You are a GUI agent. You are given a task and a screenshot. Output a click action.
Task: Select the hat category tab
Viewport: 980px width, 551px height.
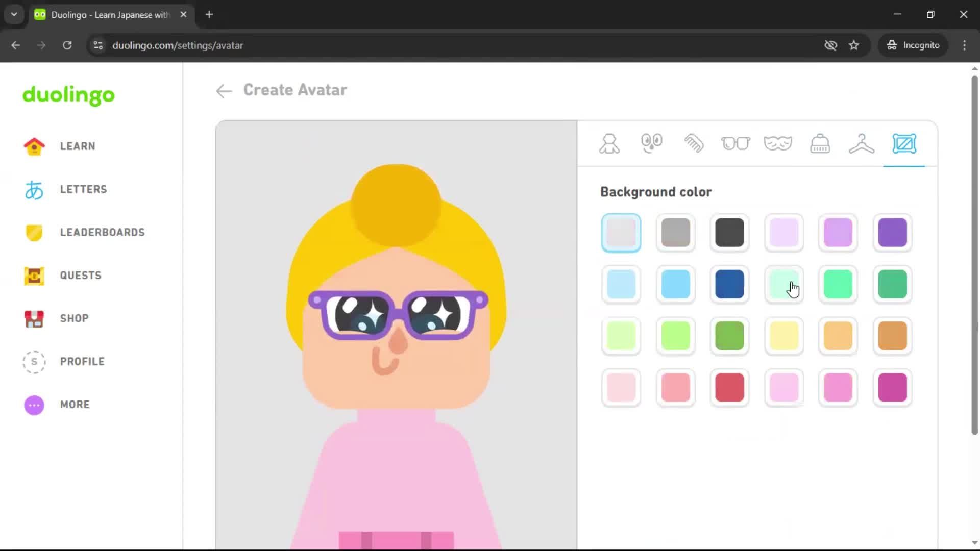(820, 143)
